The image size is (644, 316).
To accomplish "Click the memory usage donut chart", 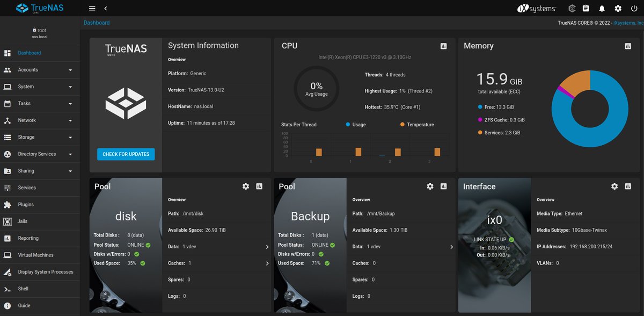I will pos(590,109).
